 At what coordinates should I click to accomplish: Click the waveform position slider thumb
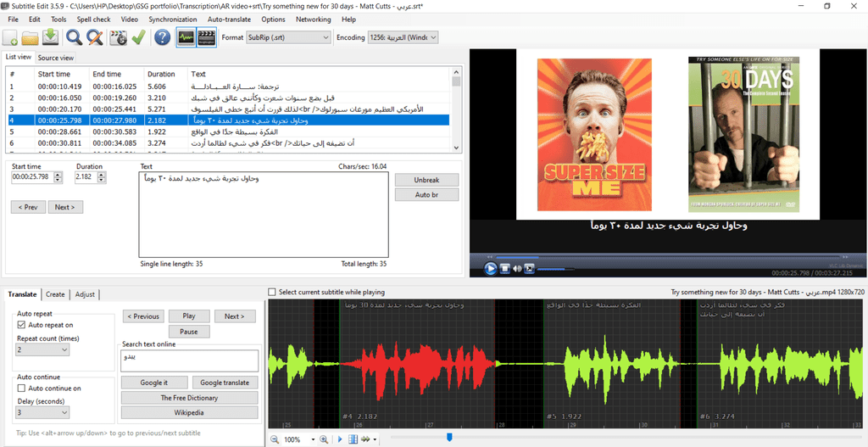(x=449, y=438)
